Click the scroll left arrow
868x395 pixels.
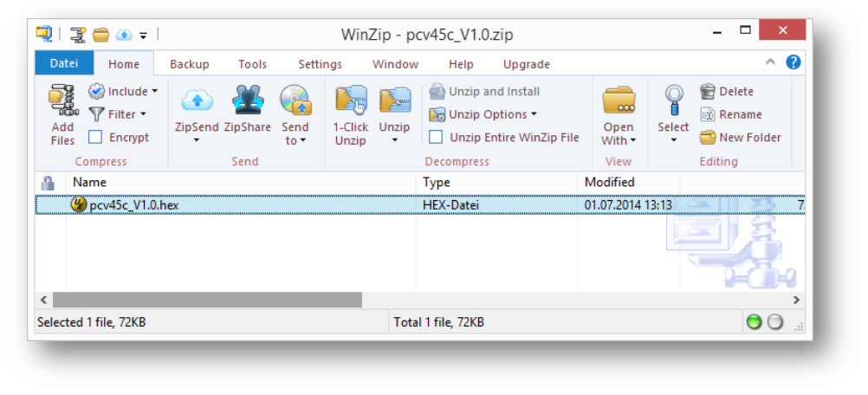click(43, 300)
